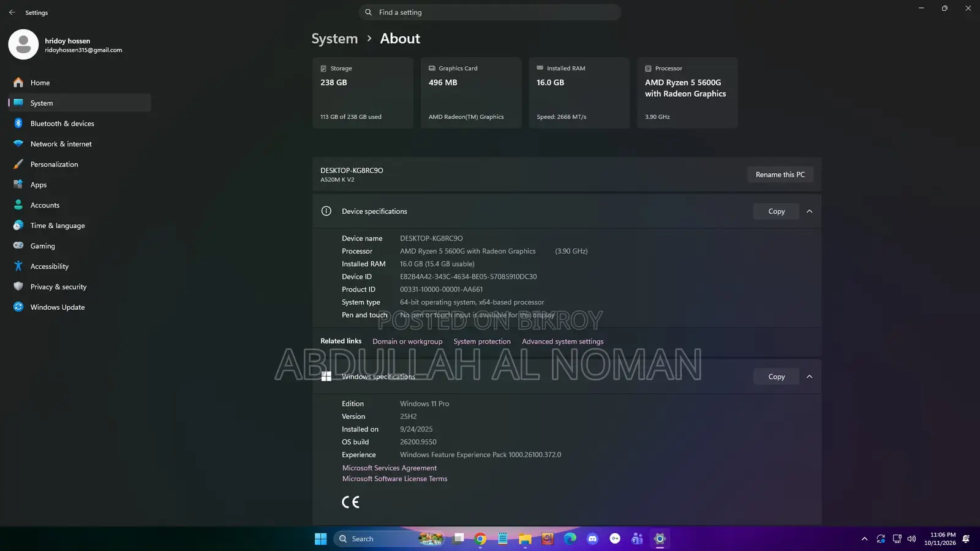
Task: Open Personalization settings
Action: tap(80, 164)
